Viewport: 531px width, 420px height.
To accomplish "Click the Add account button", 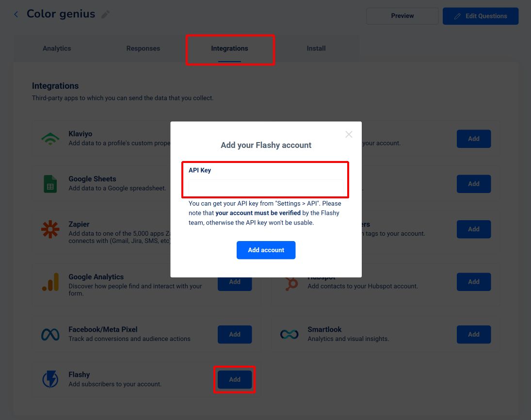I will [266, 250].
